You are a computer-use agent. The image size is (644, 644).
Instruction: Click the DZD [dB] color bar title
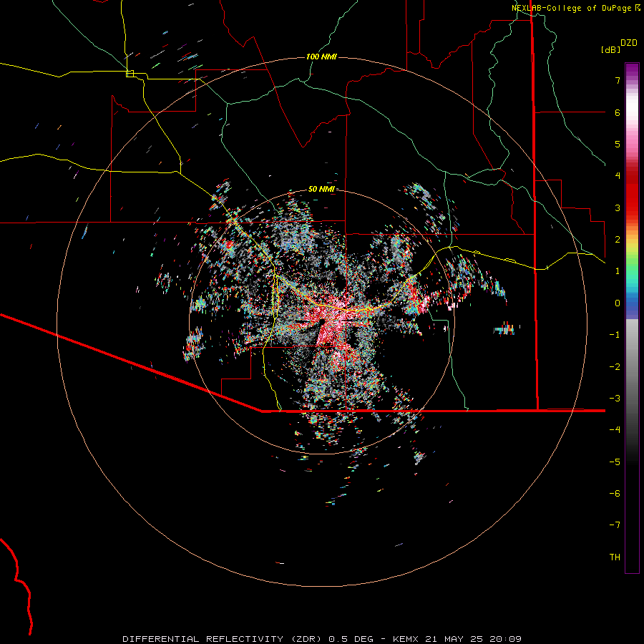[620, 46]
